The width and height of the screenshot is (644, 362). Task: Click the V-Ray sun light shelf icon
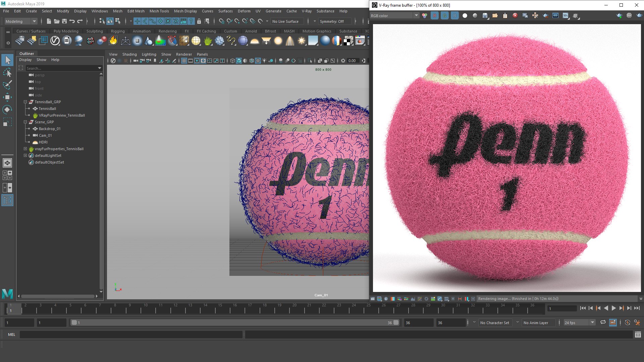[302, 41]
